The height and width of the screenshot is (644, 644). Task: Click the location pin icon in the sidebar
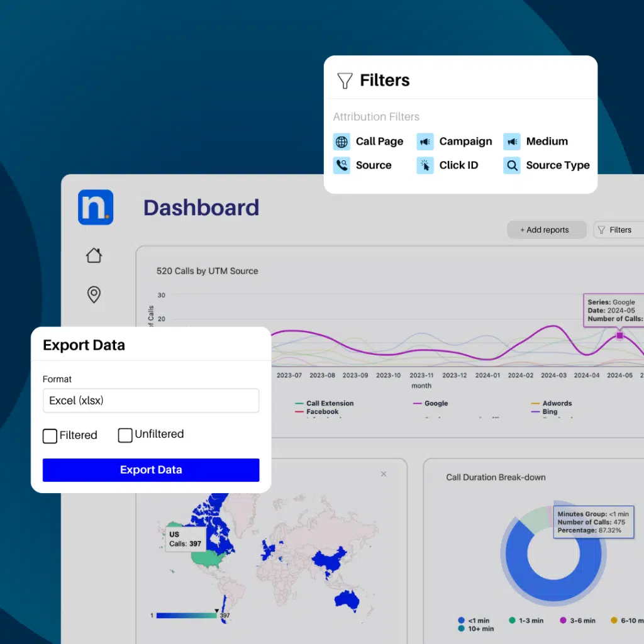(94, 294)
